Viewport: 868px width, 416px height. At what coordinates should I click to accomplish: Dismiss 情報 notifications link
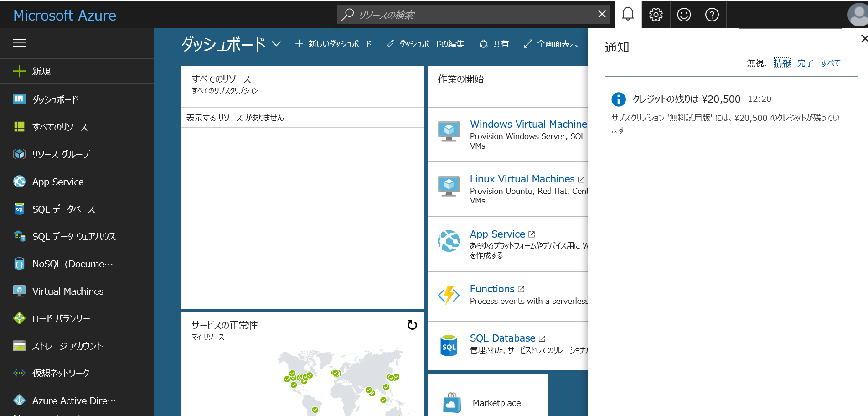point(782,63)
